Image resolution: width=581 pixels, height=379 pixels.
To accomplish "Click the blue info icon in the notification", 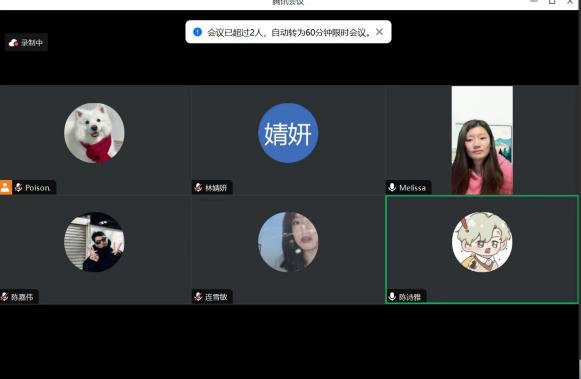I will pos(197,32).
